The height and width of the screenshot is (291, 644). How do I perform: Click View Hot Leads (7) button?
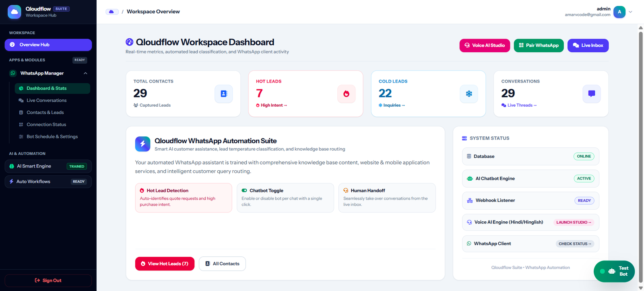click(165, 264)
